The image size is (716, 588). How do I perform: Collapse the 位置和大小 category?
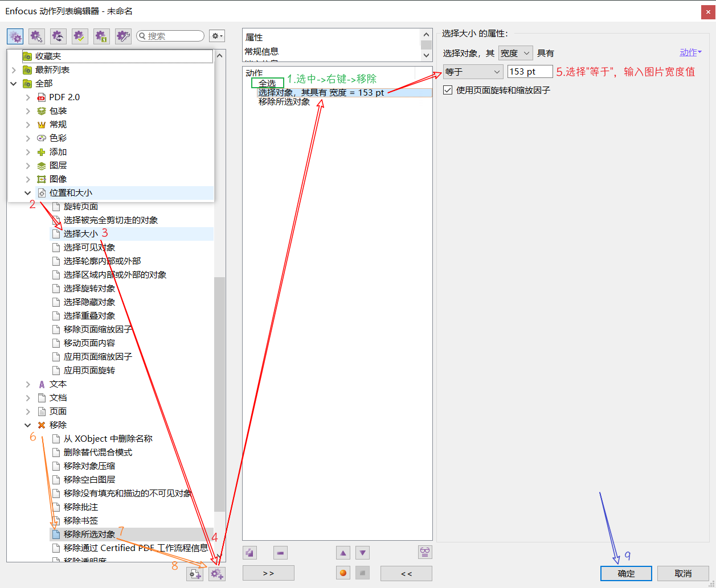click(x=28, y=193)
